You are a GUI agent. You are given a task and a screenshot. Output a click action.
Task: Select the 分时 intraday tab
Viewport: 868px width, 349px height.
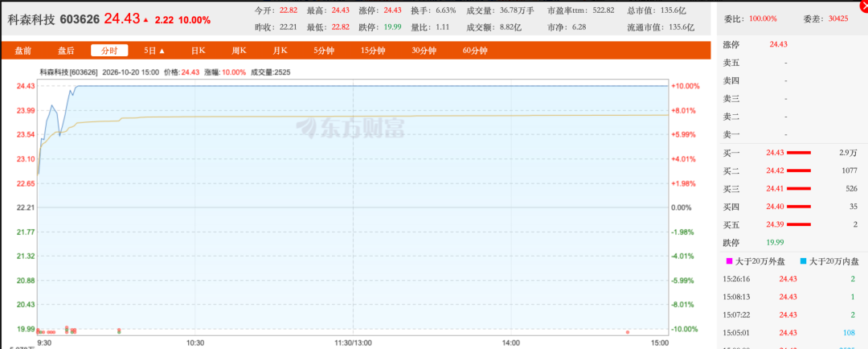click(109, 51)
